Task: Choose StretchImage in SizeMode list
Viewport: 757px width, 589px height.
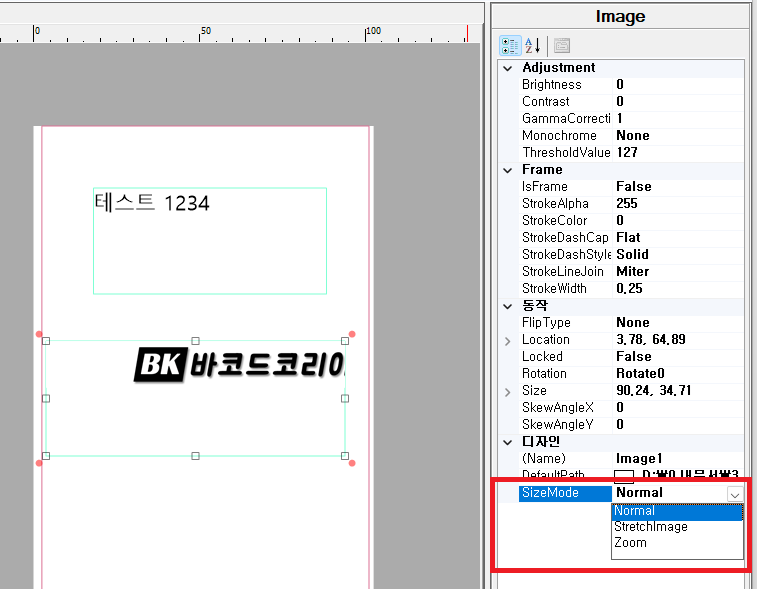Action: pos(677,527)
